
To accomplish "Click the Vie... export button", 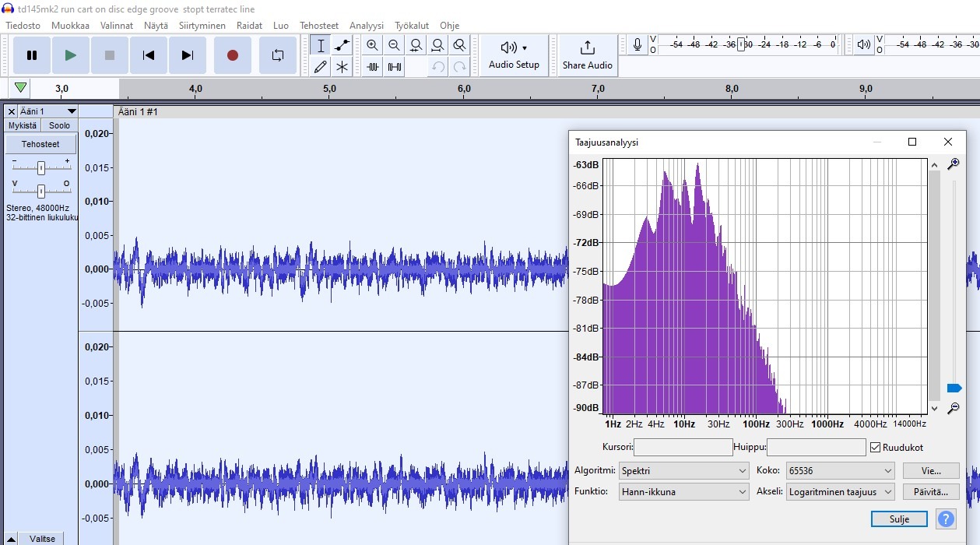I will click(931, 471).
